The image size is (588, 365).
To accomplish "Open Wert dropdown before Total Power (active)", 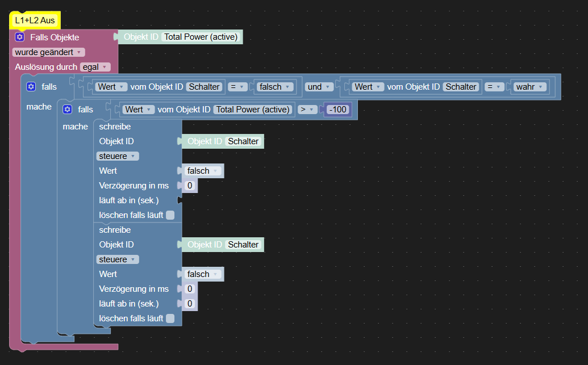I will click(139, 110).
